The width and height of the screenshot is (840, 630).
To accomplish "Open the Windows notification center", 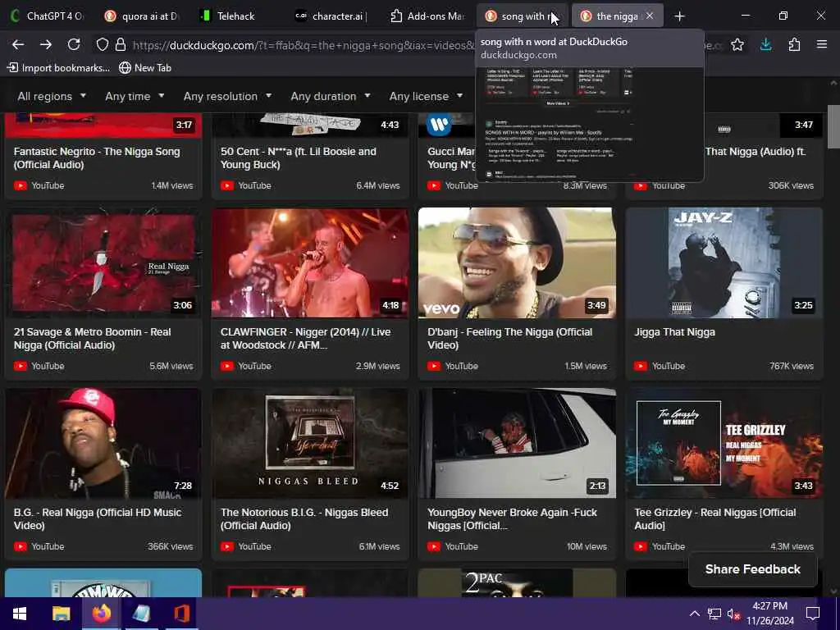I will coord(813,614).
